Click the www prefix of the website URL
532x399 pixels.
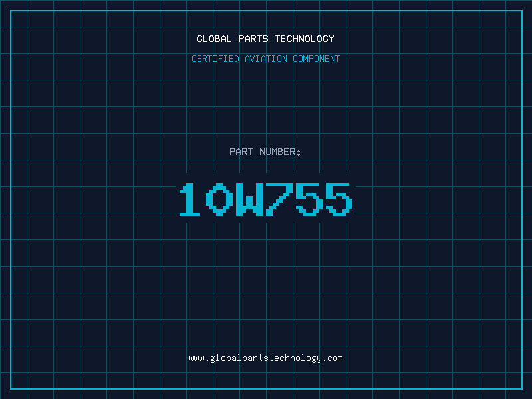point(196,359)
